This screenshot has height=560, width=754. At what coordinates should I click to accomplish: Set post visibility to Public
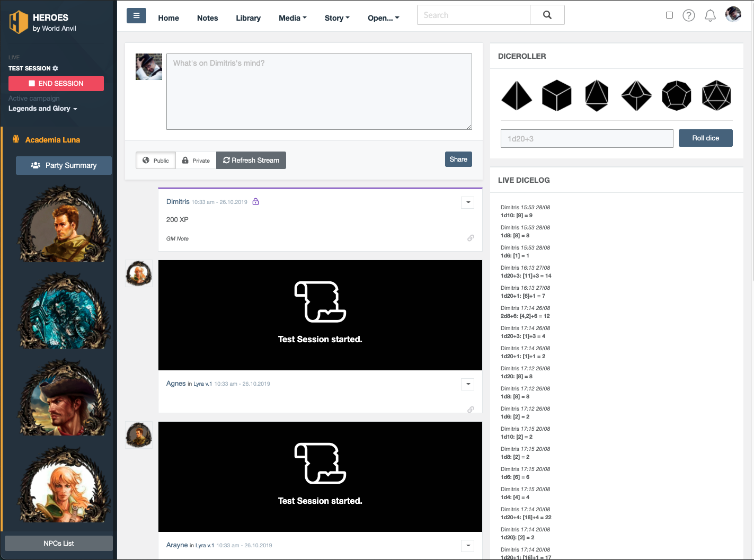click(155, 160)
